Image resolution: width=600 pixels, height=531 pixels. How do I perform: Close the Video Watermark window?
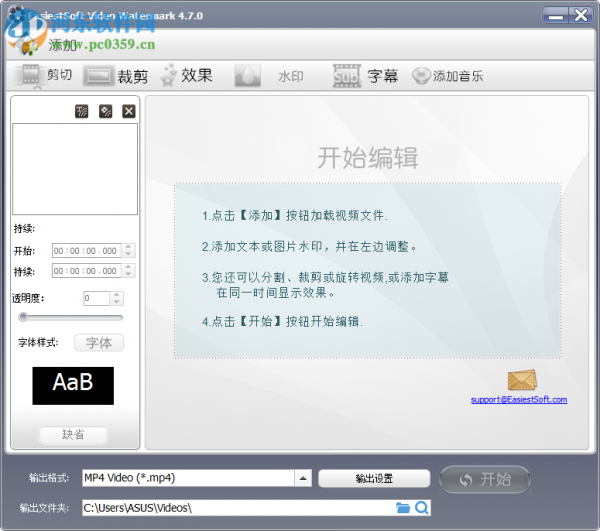point(581,16)
